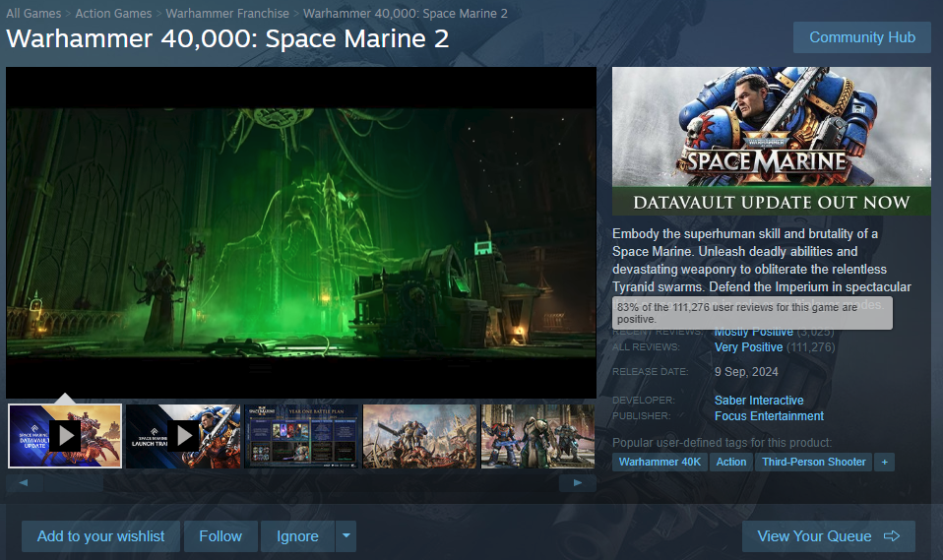Click the page title Warhammer 40,000: Space Marine 2

click(227, 39)
